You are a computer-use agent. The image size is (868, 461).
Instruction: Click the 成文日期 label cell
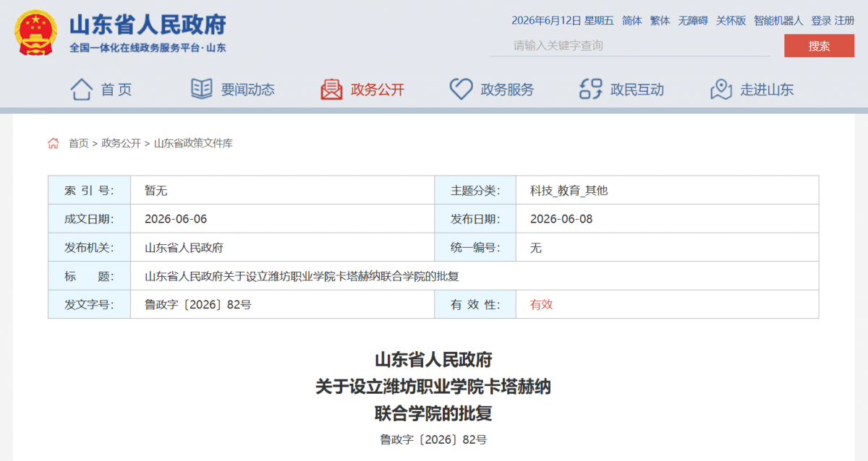pyautogui.click(x=89, y=219)
